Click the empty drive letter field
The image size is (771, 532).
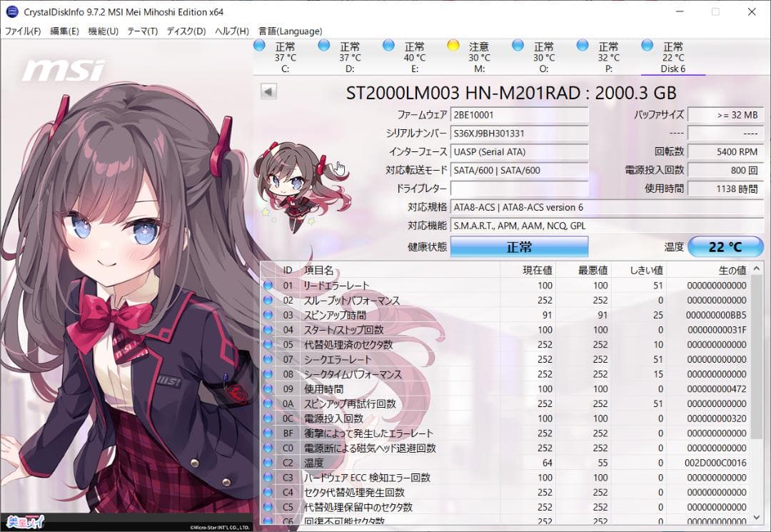click(519, 189)
